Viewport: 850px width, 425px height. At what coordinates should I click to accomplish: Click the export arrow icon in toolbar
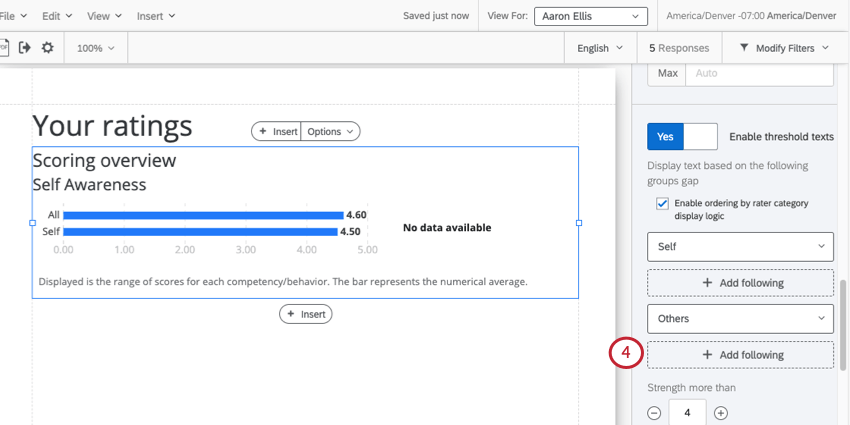(x=24, y=48)
